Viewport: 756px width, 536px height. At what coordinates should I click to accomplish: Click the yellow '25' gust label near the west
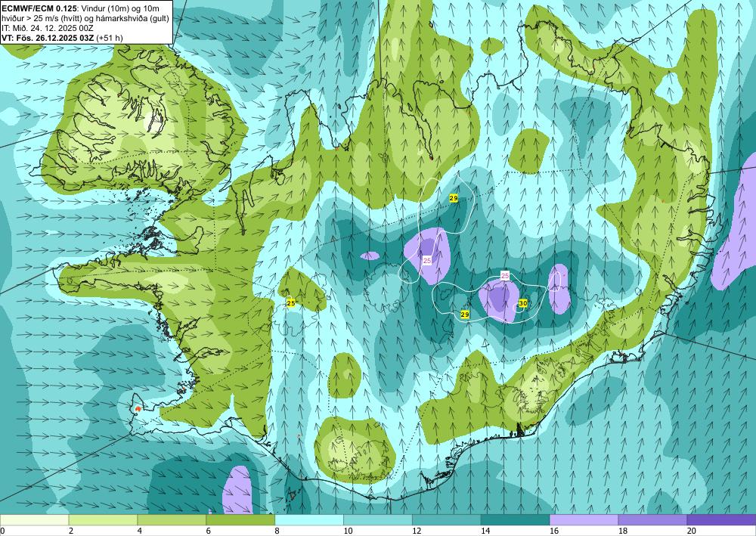(291, 302)
